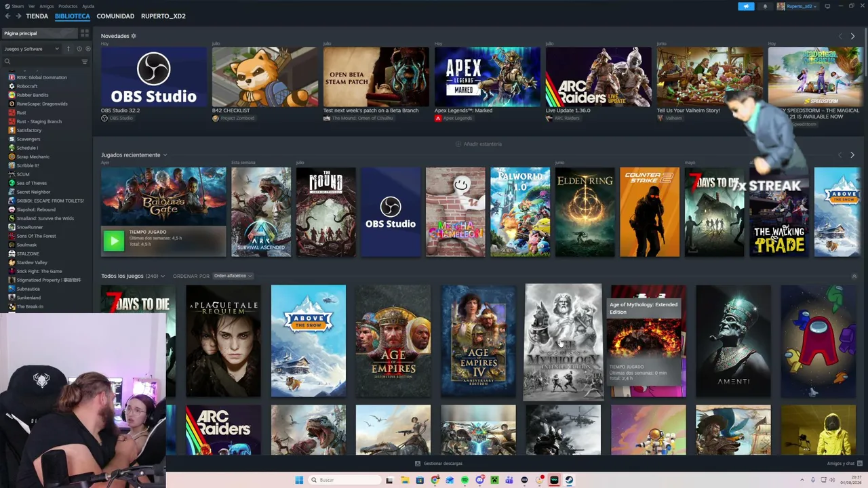Open Steam icon in the taskbar
The image size is (868, 488).
click(x=569, y=480)
